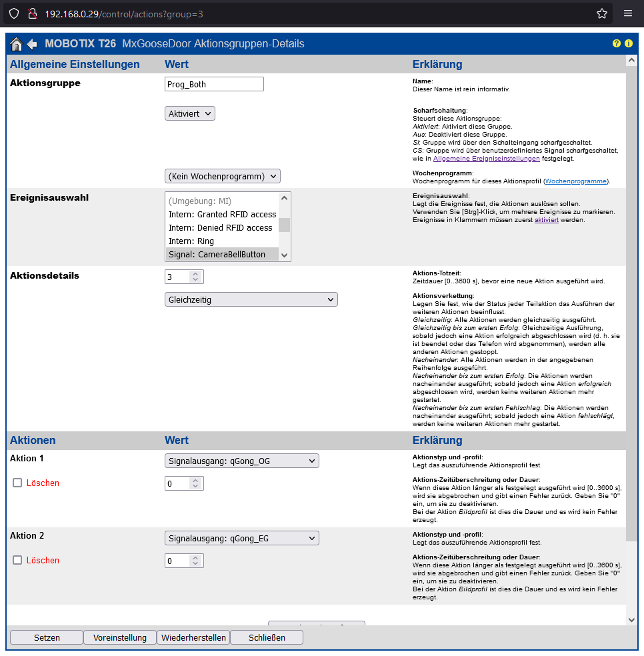Screen dimensions: 644x656
Task: Click page scrollbar down arrow
Action: 631,620
